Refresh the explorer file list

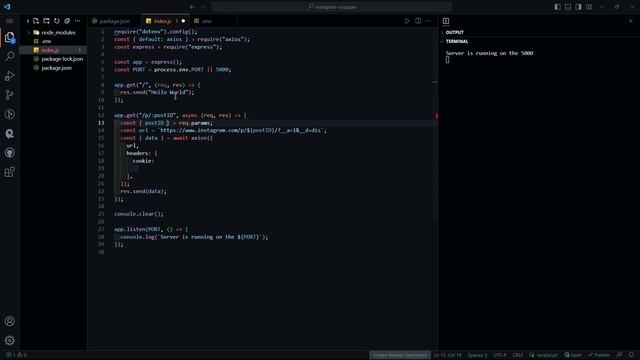[57, 21]
